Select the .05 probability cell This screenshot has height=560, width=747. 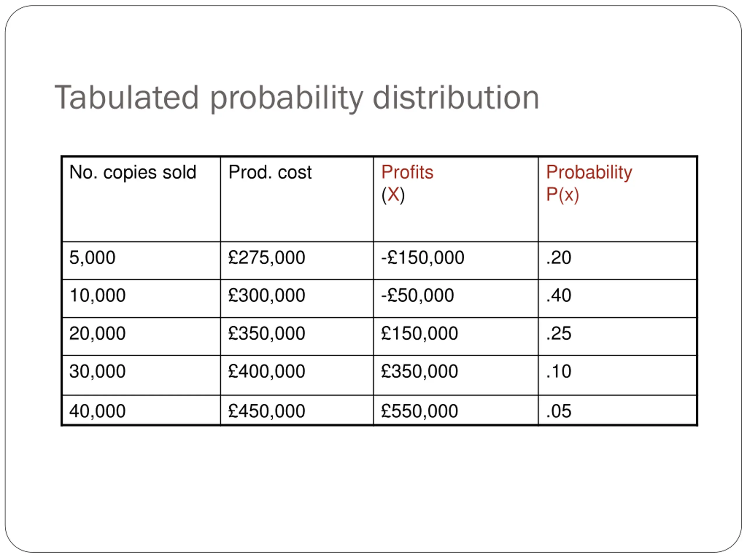[x=617, y=410]
